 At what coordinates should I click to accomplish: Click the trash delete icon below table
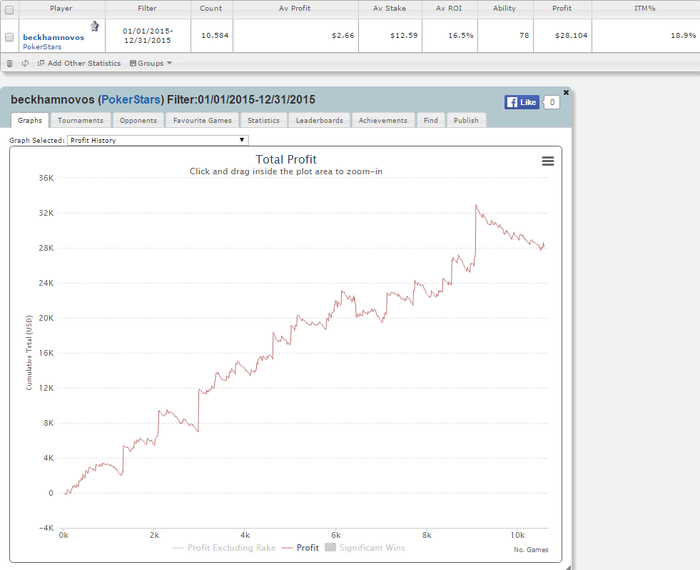point(9,63)
